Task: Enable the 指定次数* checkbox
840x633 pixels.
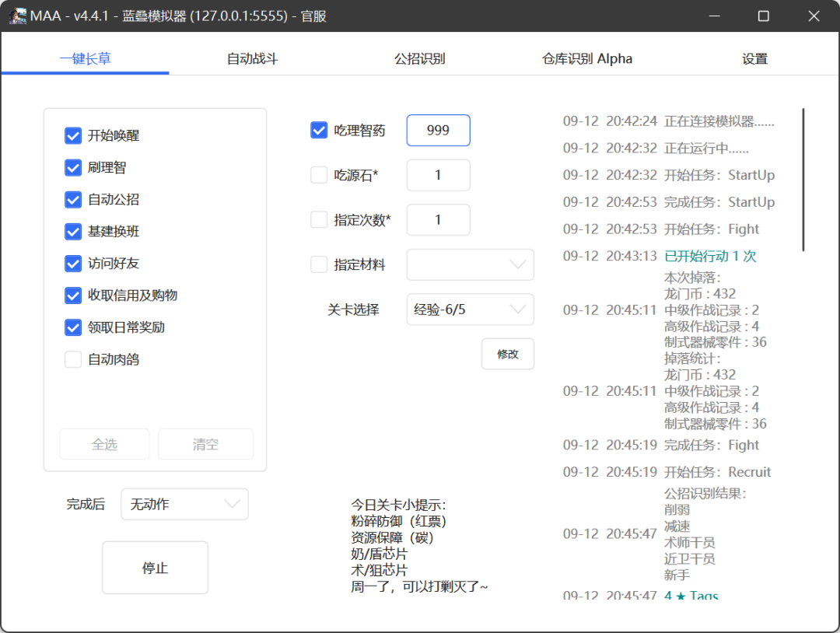Action: click(319, 219)
